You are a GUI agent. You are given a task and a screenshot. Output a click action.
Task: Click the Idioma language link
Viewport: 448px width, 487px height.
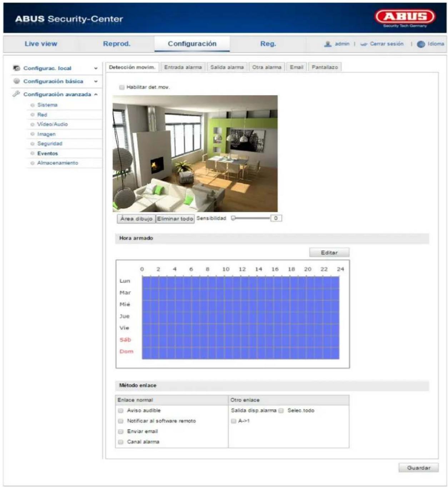tap(436, 44)
